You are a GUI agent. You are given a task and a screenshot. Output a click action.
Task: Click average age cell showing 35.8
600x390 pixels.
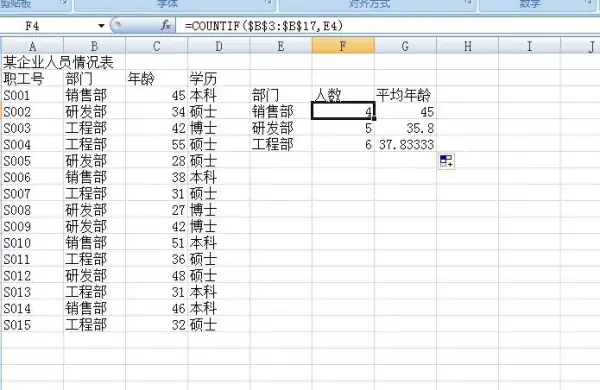click(406, 128)
